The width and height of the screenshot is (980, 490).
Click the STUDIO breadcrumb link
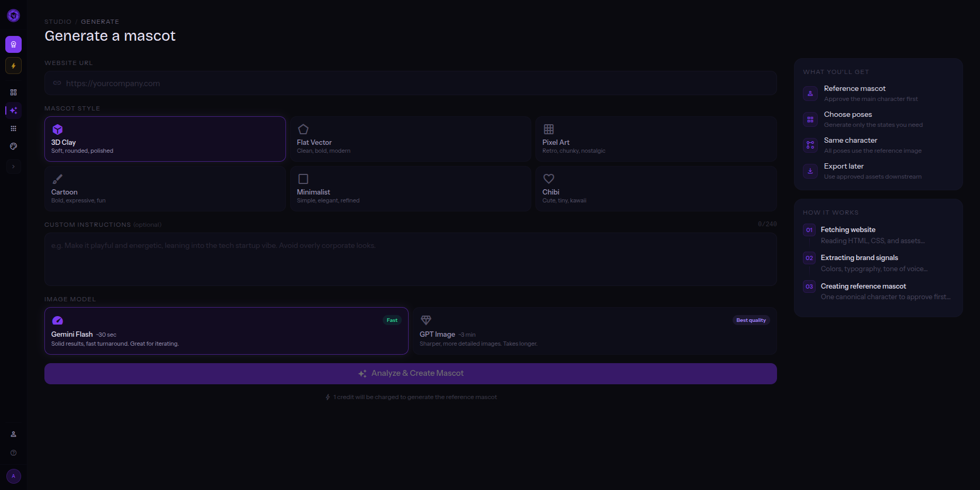(x=58, y=22)
